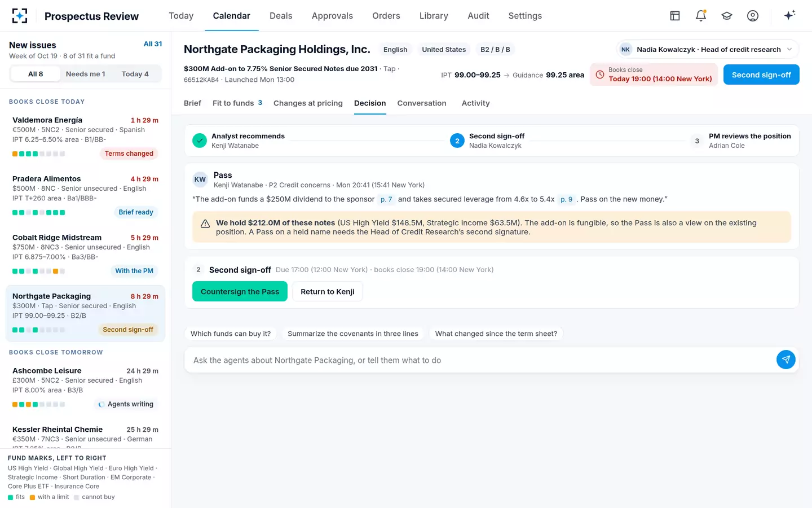Click the green Analyst recommends checkmark
The width and height of the screenshot is (812, 508).
[x=200, y=141]
